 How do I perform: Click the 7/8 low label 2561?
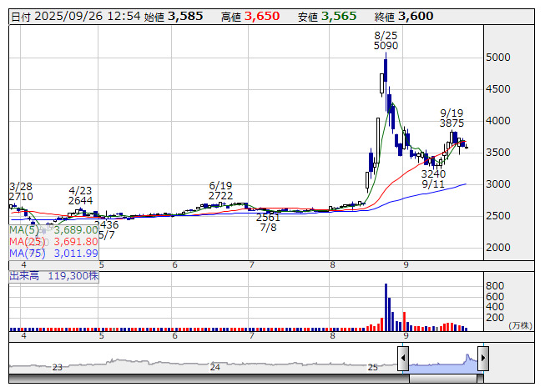click(x=268, y=218)
